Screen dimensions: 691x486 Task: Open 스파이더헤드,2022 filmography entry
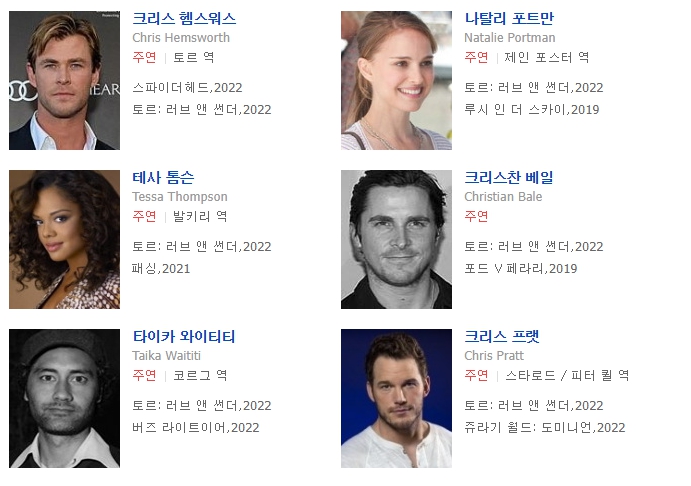tap(187, 88)
